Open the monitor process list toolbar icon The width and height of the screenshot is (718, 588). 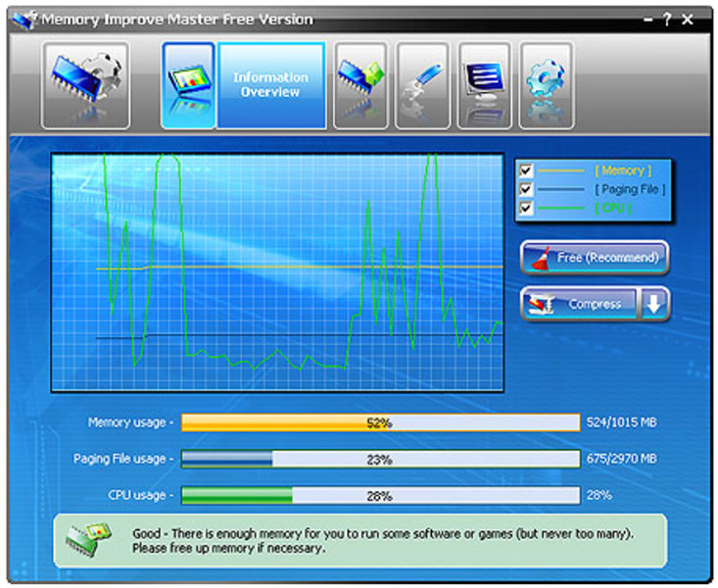pos(484,85)
